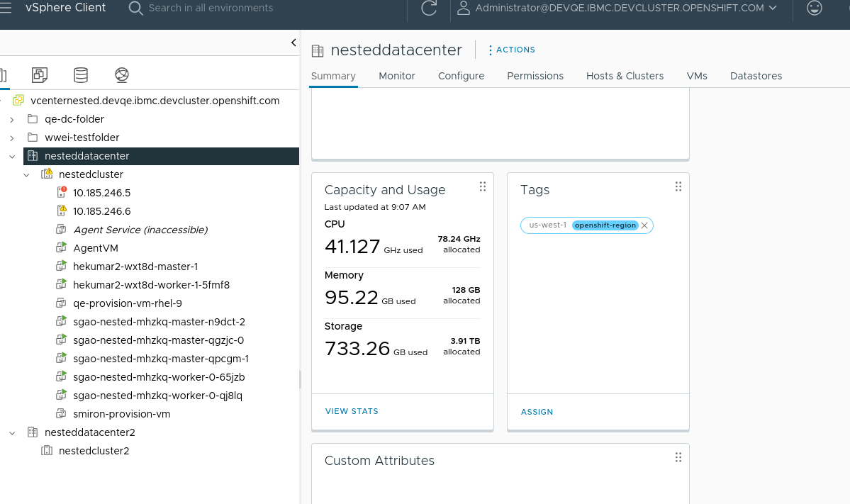Open the Storage inventory view icon
This screenshot has width=850, height=504.
coord(81,74)
